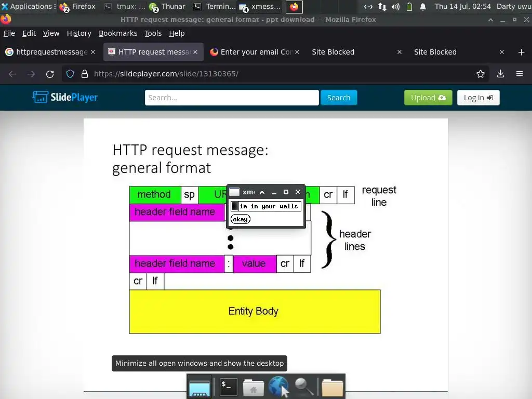
Task: Close the HTTP request message tab
Action: tap(195, 52)
